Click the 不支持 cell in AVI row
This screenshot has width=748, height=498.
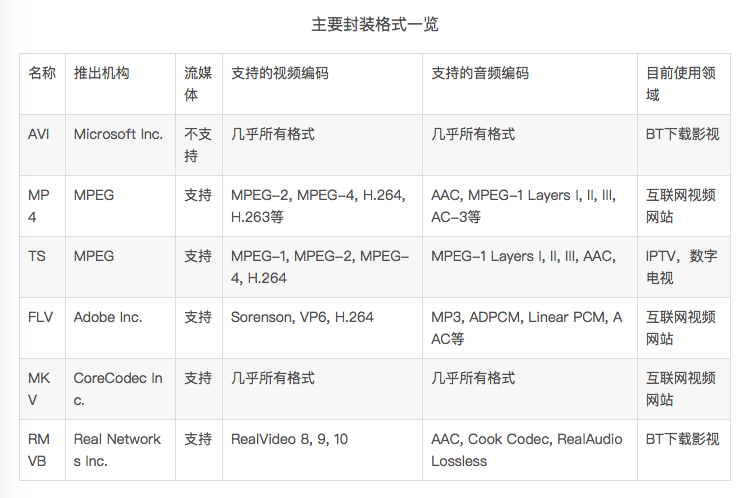tap(198, 145)
